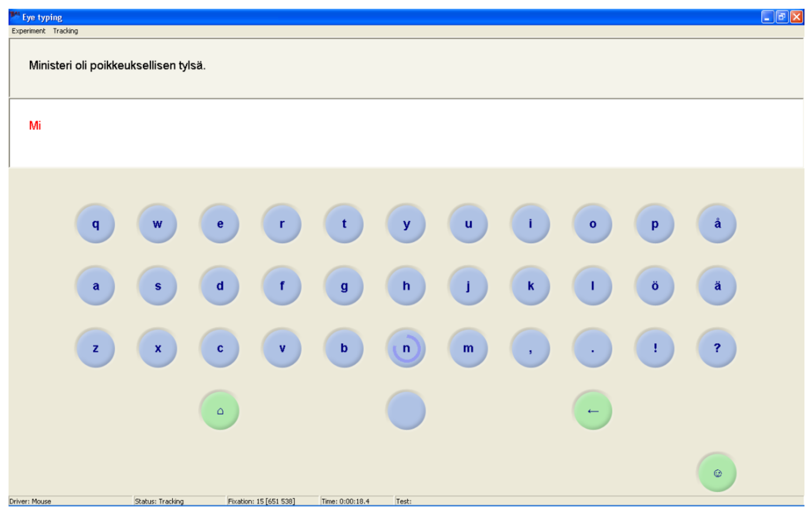812x516 pixels.
Task: Type the letter i key
Action: 530,224
